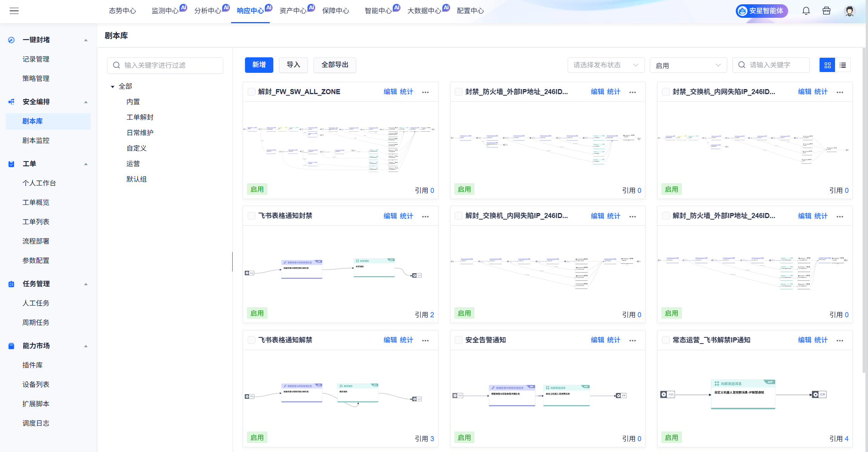Tick the checkbox on 封禁_防火墙_外部IP地址 card
The height and width of the screenshot is (452, 868).
[458, 92]
